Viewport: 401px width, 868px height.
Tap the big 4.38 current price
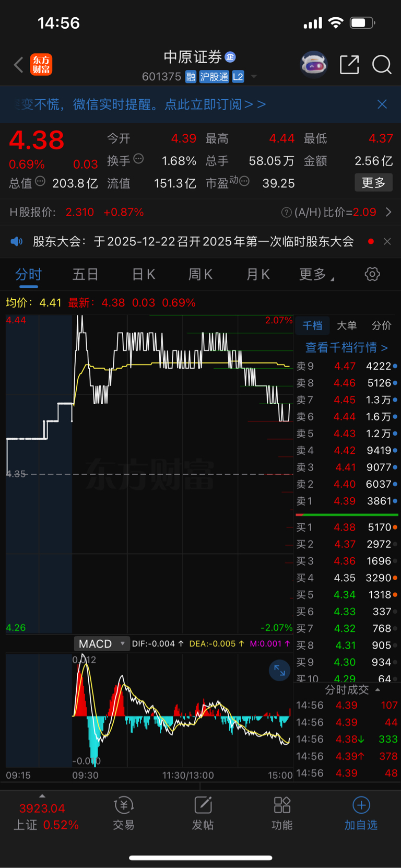[37, 140]
